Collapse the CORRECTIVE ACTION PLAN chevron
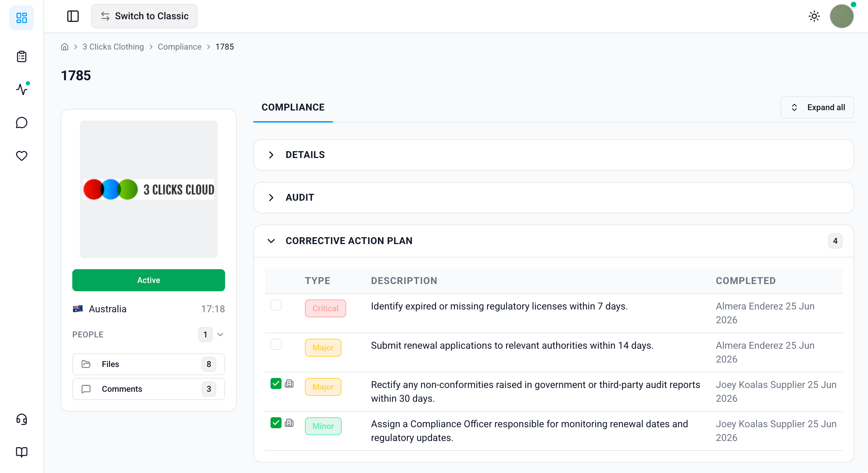The image size is (868, 473). tap(271, 241)
